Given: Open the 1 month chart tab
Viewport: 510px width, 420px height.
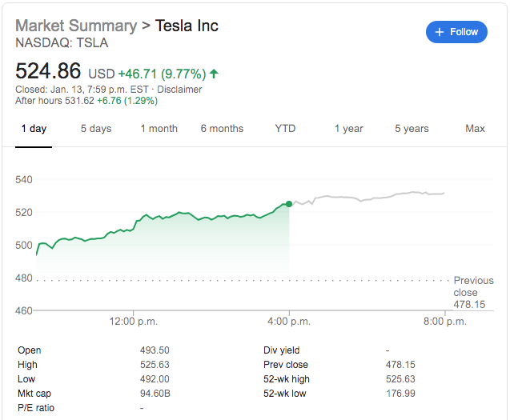Looking at the screenshot, I should [159, 129].
